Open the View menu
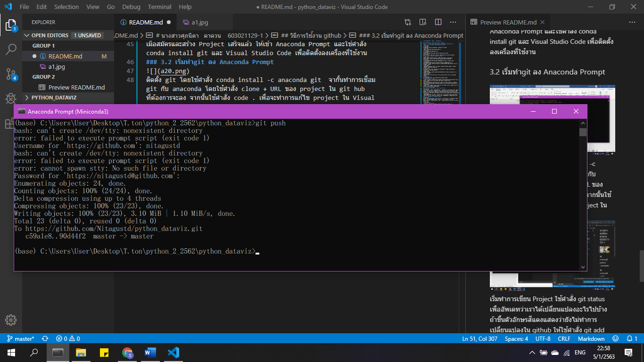This screenshot has height=362, width=644. click(x=93, y=7)
